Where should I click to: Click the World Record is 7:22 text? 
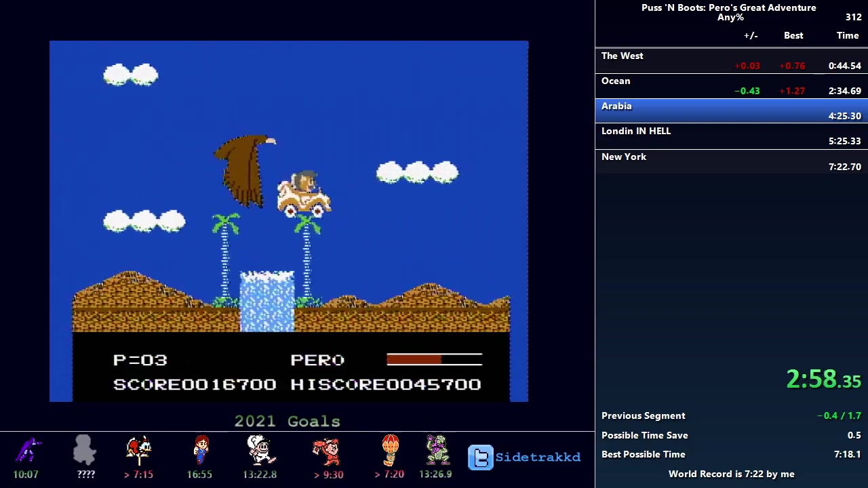click(x=731, y=474)
